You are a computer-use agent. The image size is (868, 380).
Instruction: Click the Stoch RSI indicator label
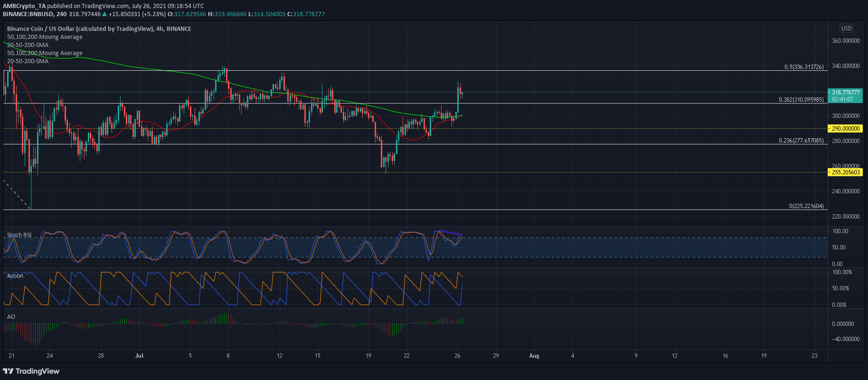(x=19, y=235)
